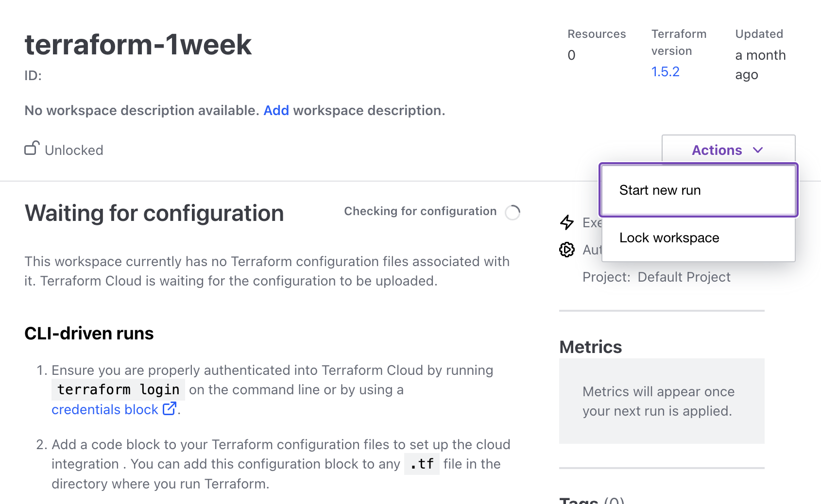Click the external link icon beside credentials block

[168, 409]
